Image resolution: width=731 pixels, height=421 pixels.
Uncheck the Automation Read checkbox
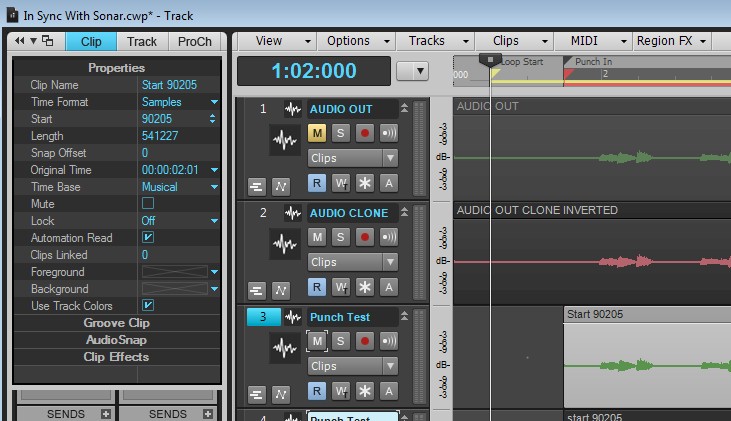click(148, 237)
